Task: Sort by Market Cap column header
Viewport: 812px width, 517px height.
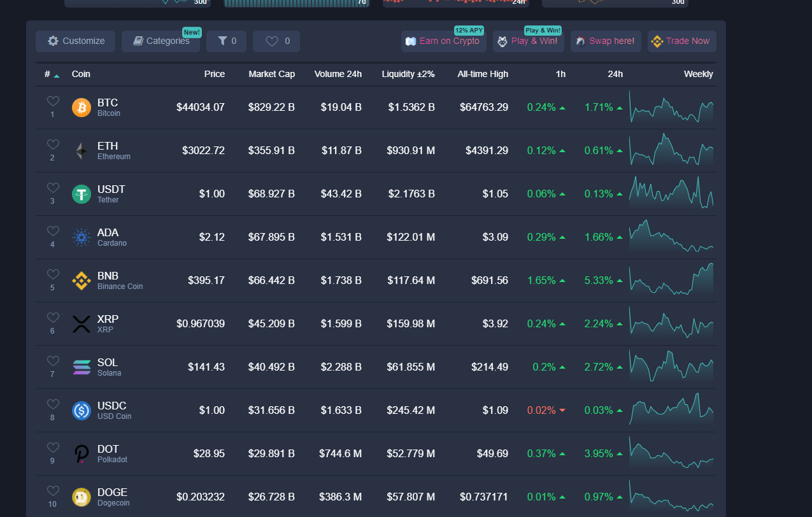Action: tap(272, 74)
